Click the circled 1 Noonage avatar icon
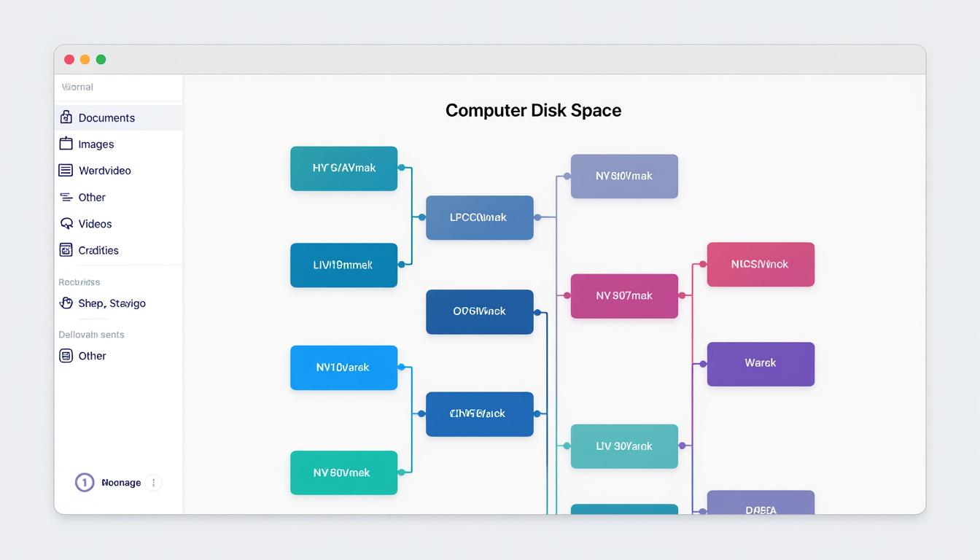The width and height of the screenshot is (980, 560). coord(84,482)
